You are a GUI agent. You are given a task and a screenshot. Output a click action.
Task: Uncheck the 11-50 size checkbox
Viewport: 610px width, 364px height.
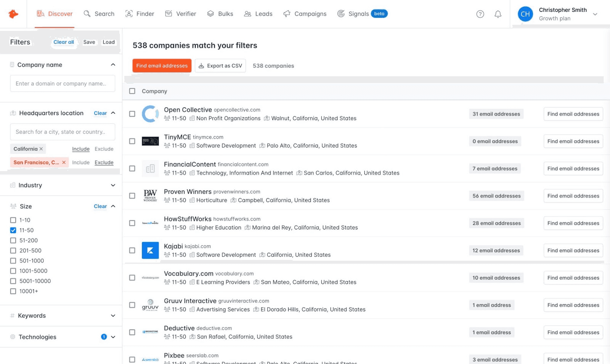[x=13, y=230]
